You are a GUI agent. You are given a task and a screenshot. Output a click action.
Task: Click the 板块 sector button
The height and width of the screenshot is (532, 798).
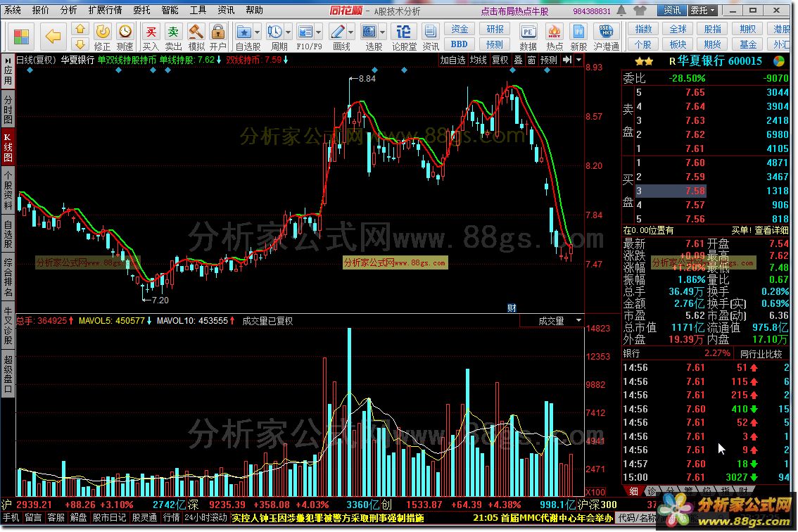pyautogui.click(x=678, y=44)
